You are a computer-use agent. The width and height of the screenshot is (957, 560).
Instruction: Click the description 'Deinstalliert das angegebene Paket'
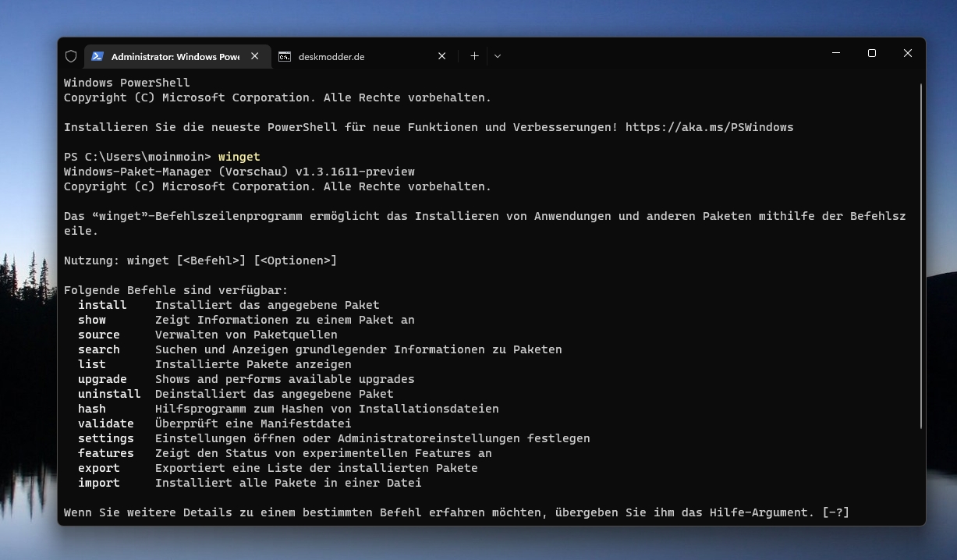(275, 394)
